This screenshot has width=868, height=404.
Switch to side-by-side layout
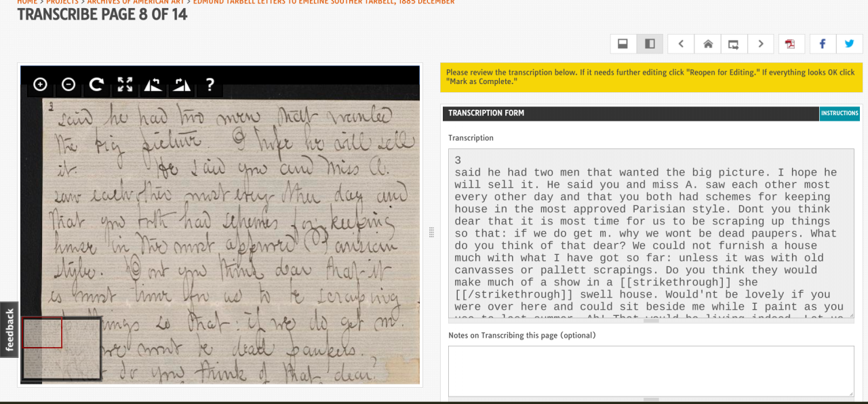click(x=650, y=44)
